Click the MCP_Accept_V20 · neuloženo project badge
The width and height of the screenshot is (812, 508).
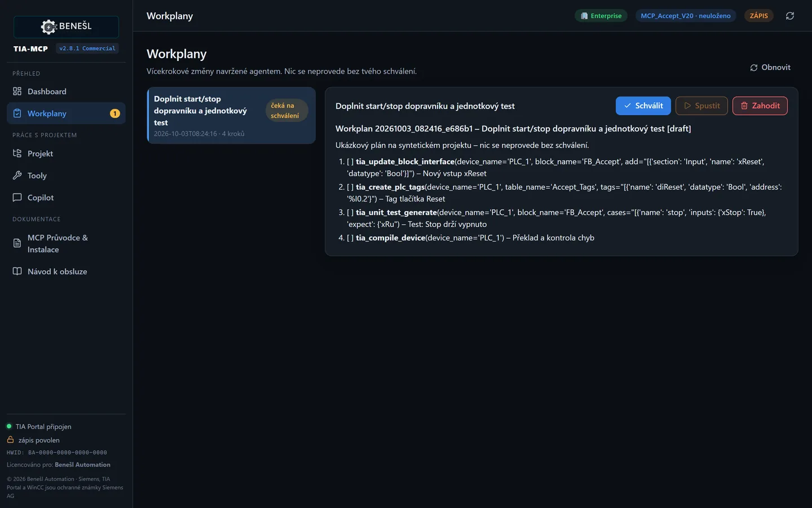[x=686, y=16]
